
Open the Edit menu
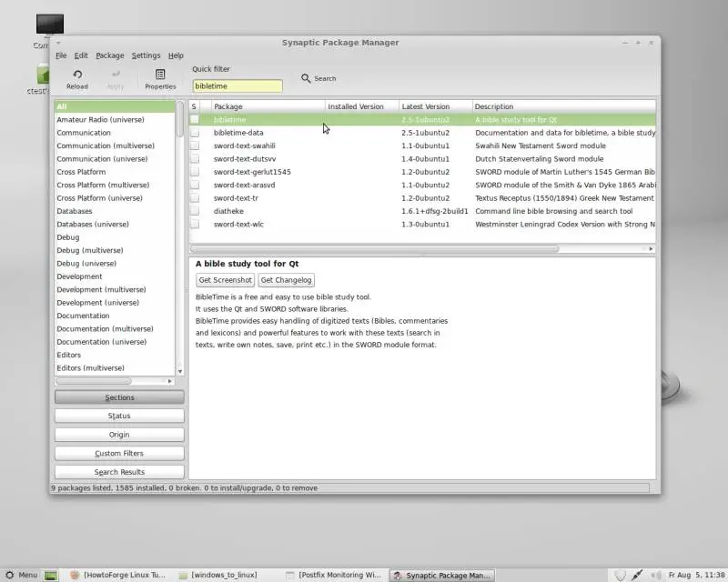tap(81, 55)
